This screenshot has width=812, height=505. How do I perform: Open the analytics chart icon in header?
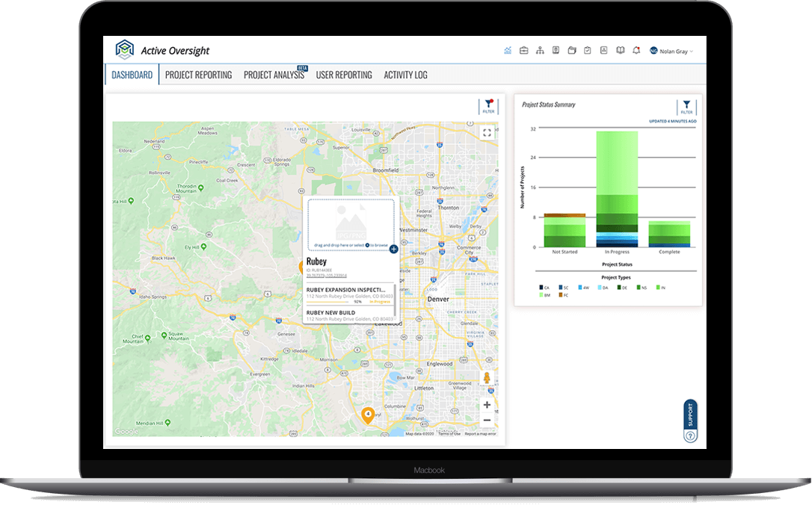click(508, 51)
